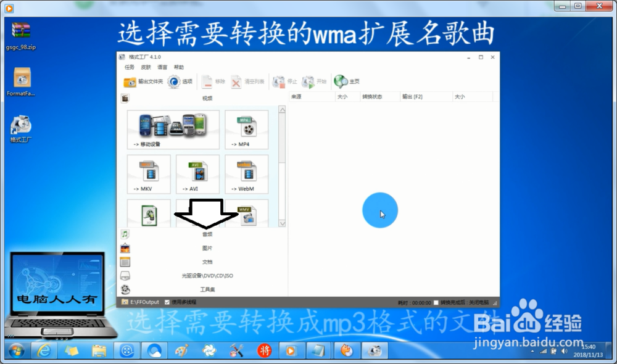Open the homepage (主页) globe icon
Image resolution: width=617 pixels, height=364 pixels.
(x=341, y=81)
